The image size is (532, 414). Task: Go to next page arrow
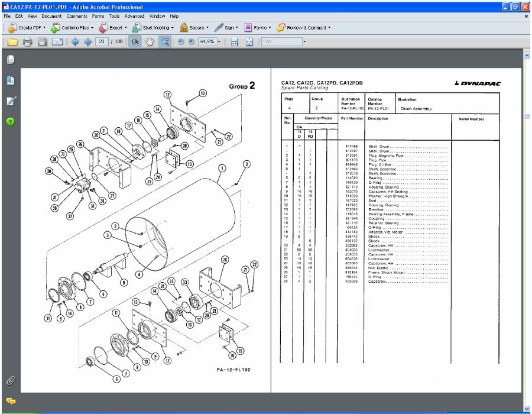[88, 42]
